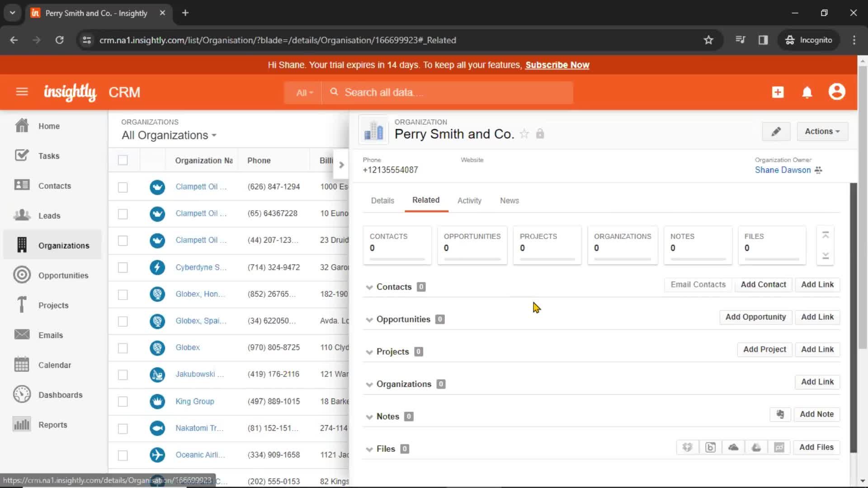Screen dimensions: 868x488
Task: Attach file from OneDrive icon
Action: click(733, 447)
